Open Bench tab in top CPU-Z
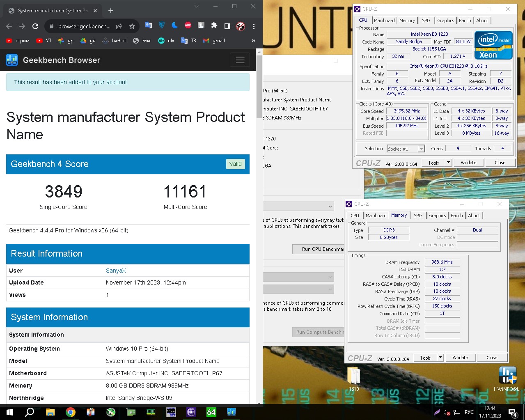Screen dimensions: 525x420 [465, 21]
